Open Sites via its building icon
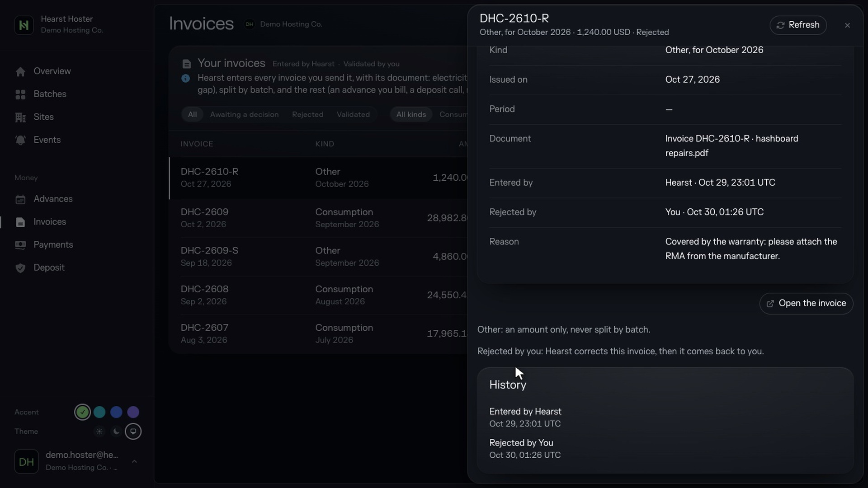The image size is (868, 488). coord(20,117)
